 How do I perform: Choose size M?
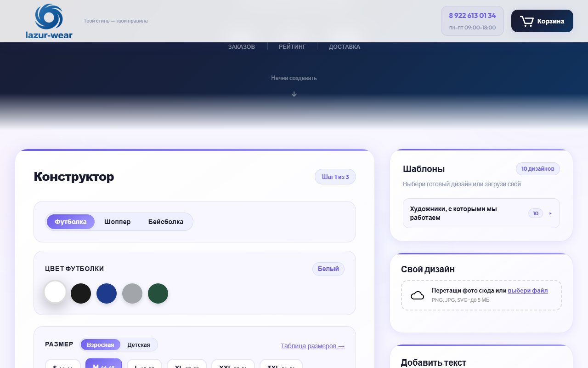[x=104, y=364]
